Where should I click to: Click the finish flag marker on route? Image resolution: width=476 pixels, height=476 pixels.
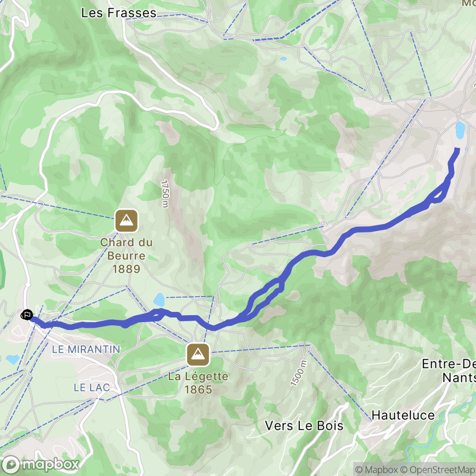26,315
